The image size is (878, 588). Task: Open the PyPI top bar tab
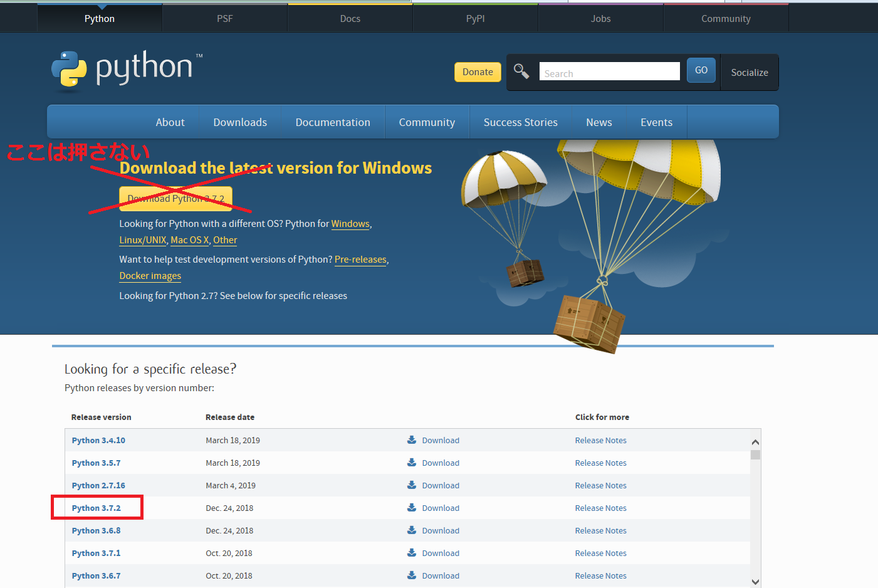[476, 18]
